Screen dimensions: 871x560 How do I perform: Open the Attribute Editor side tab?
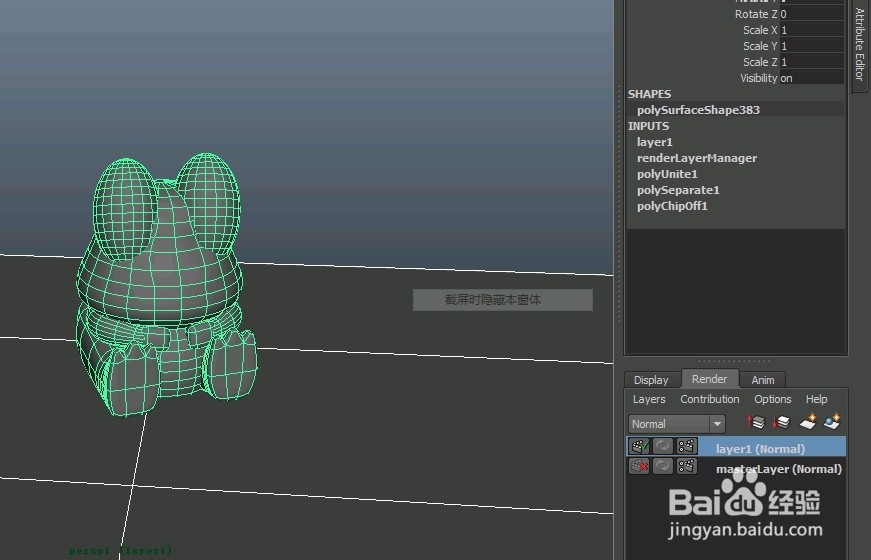(859, 44)
